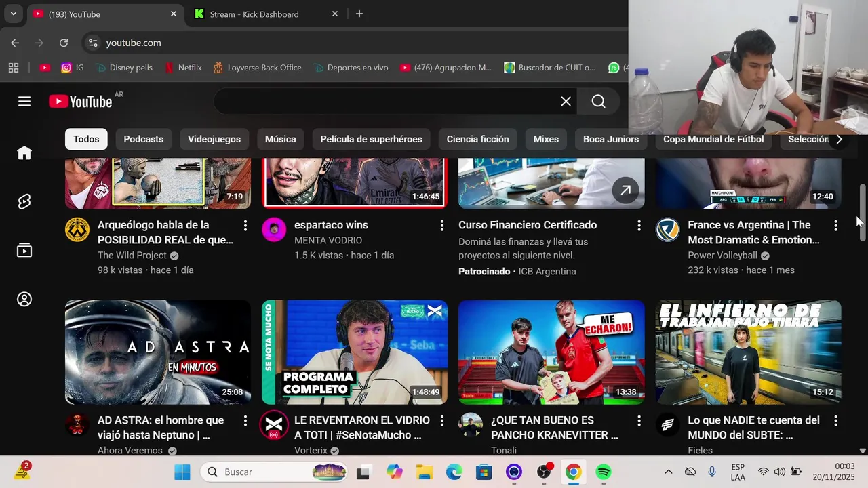
Task: Open Deportes en vivo bookmark
Action: (x=351, y=68)
